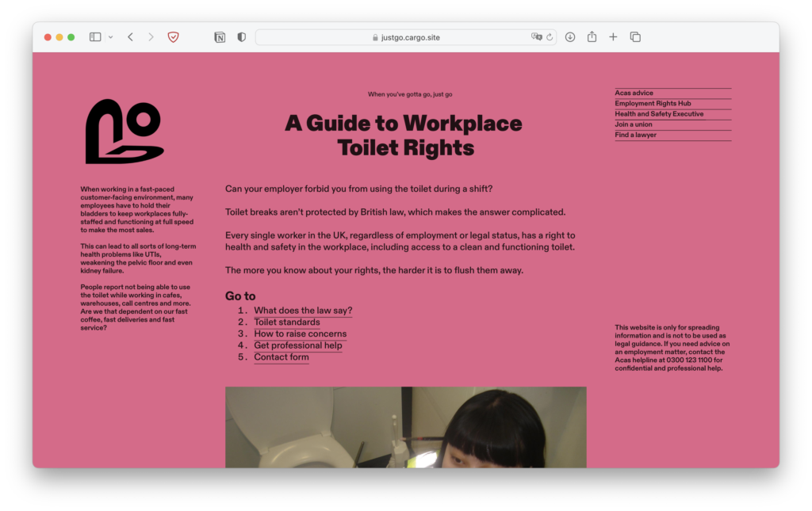Click the green fullscreen window button
This screenshot has width=812, height=511.
point(71,37)
